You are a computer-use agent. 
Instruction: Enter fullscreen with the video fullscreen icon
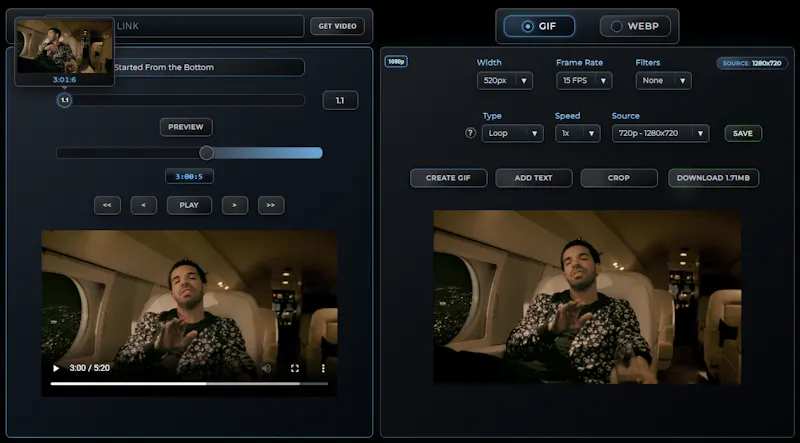(x=295, y=368)
